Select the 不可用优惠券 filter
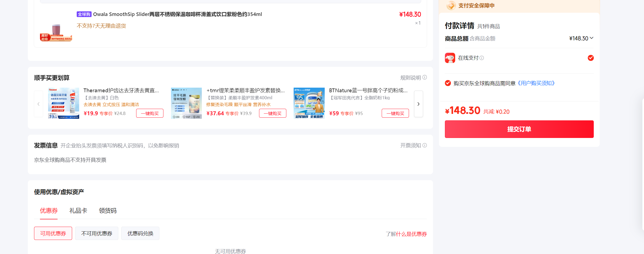Viewport: 644px width, 254px height. tap(97, 233)
